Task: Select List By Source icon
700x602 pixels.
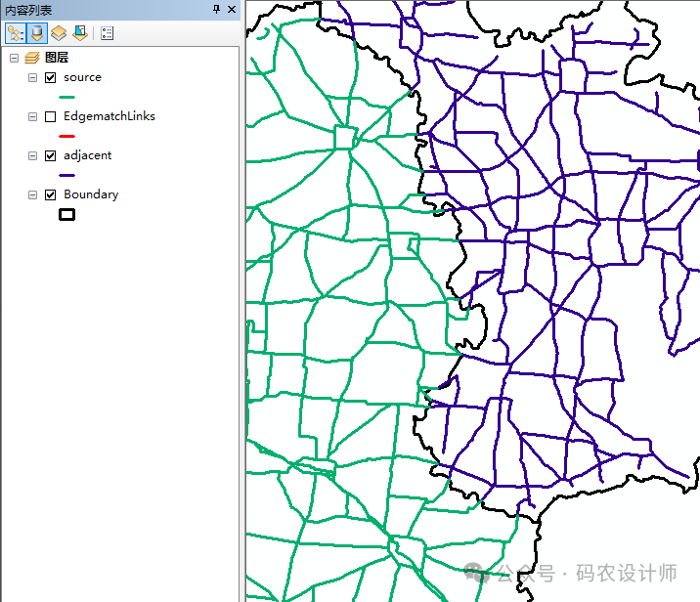Action: point(37,33)
